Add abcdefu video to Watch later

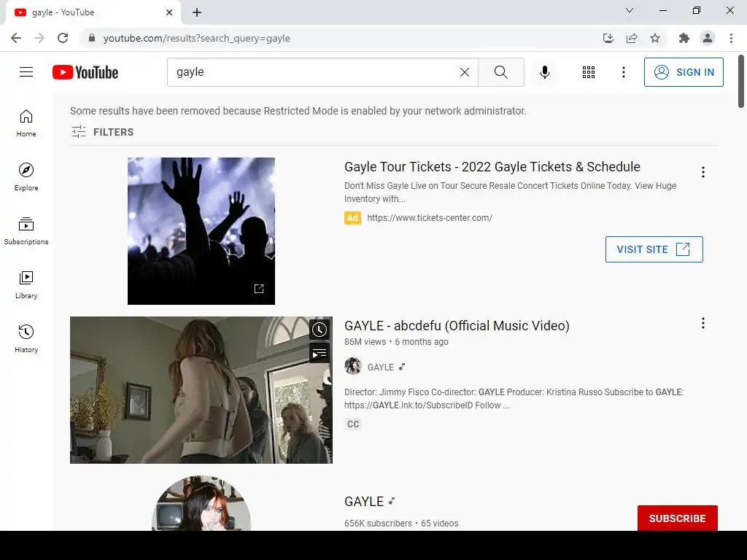tap(320, 330)
